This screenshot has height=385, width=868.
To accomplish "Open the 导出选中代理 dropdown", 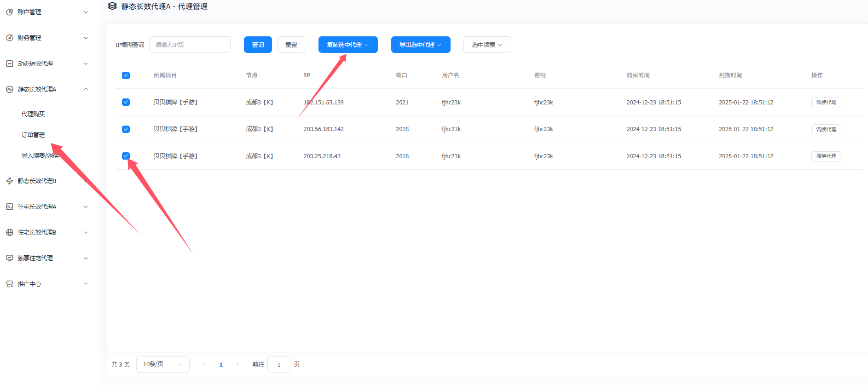I will click(420, 45).
